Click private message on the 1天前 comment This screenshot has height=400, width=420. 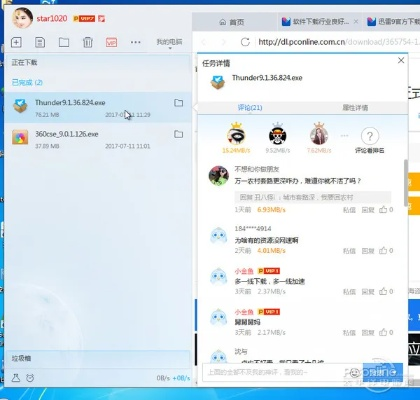(349, 210)
